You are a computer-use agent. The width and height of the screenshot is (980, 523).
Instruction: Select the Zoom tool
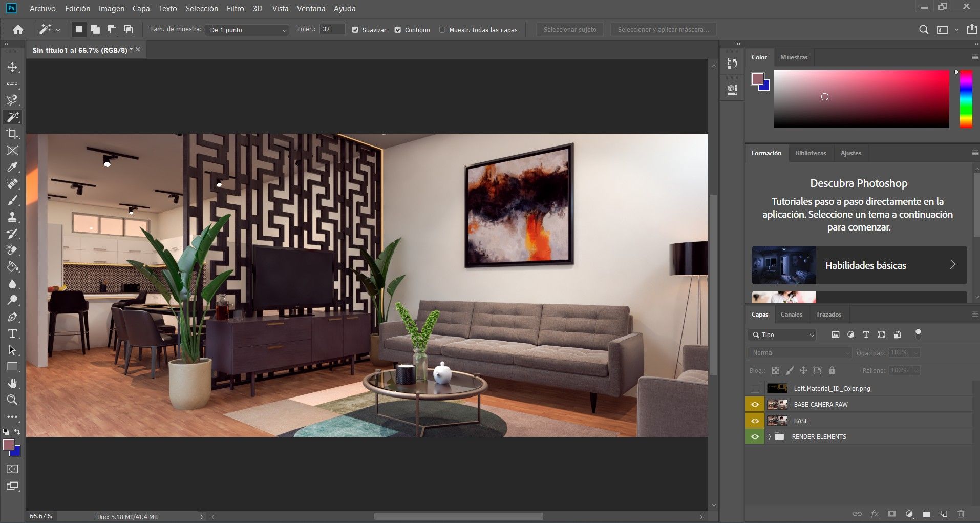(12, 400)
